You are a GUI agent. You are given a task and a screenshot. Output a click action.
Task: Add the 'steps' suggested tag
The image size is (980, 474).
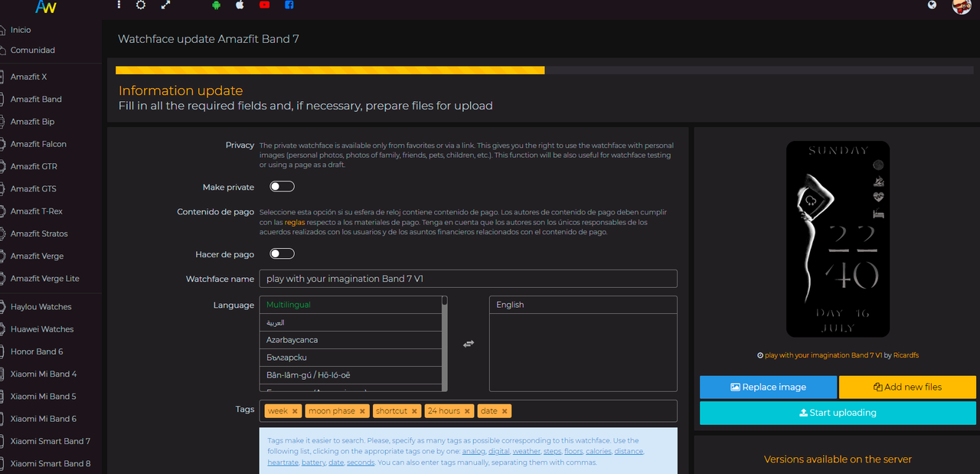(x=552, y=451)
